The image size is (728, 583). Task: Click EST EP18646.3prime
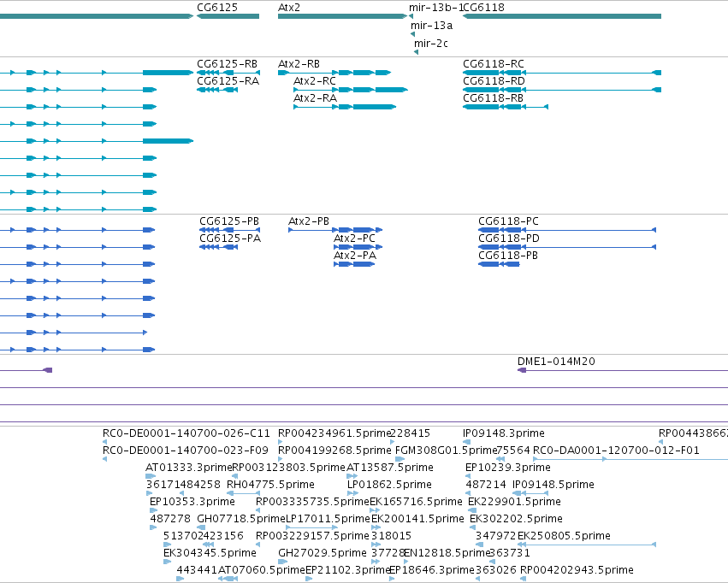tap(432, 570)
